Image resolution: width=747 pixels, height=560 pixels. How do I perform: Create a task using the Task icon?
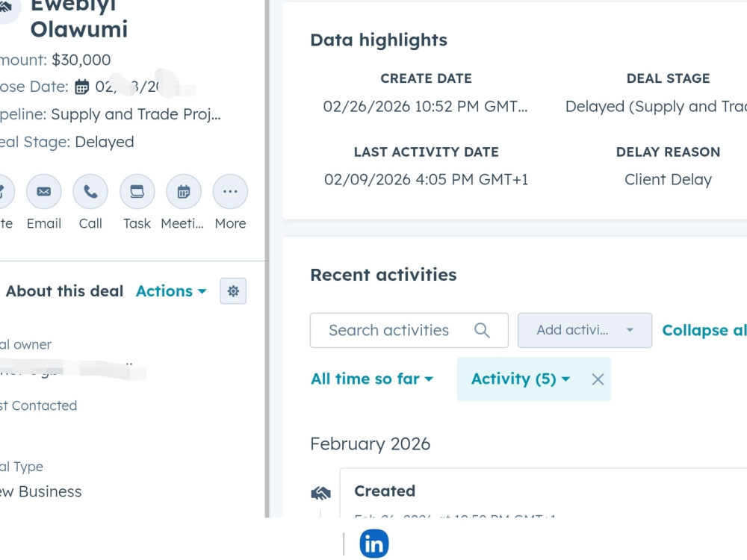pyautogui.click(x=137, y=191)
